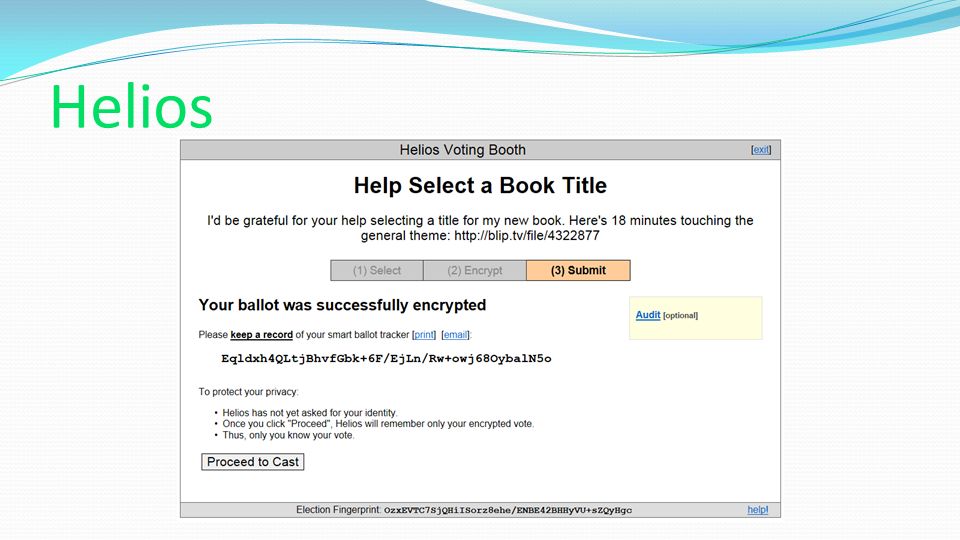The width and height of the screenshot is (960, 540).
Task: Click 'To protect your privacy' text
Action: click(x=248, y=392)
